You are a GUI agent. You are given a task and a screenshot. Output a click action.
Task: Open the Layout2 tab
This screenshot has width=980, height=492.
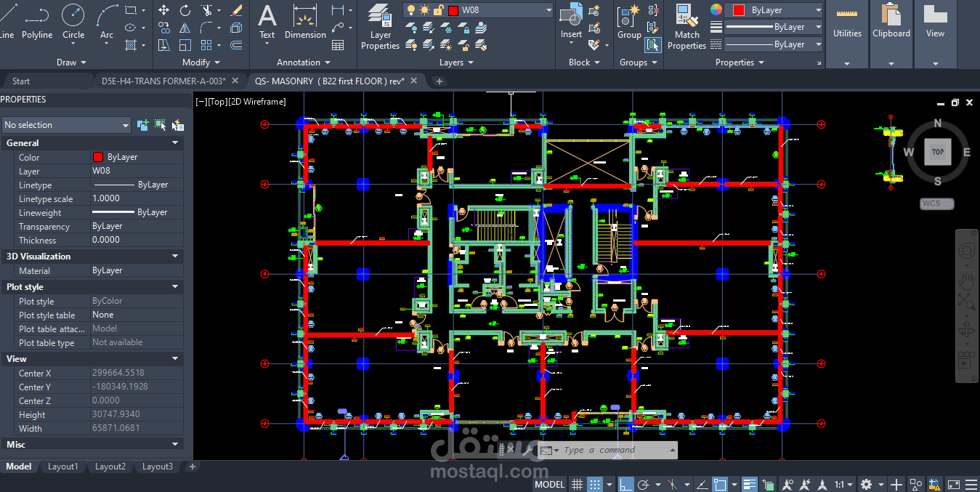click(x=110, y=467)
